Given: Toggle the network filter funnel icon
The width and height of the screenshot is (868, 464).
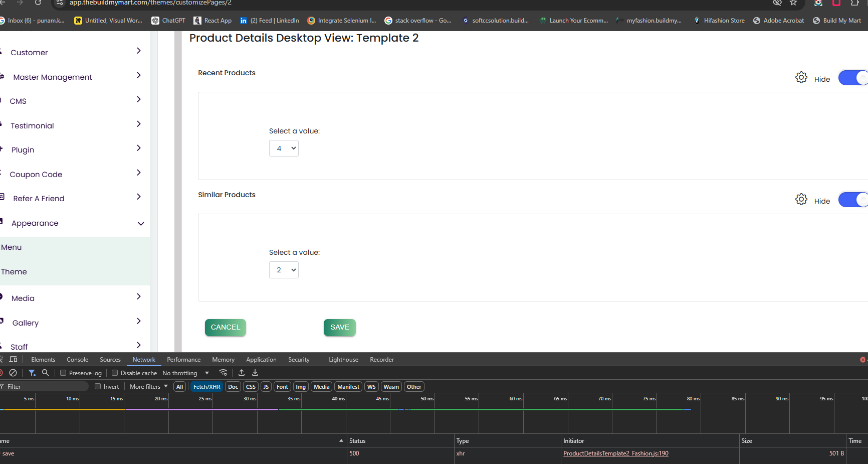Looking at the screenshot, I should tap(32, 373).
